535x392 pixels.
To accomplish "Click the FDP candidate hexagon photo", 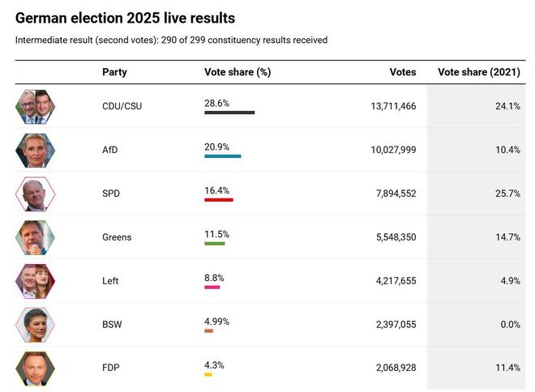I will [x=35, y=369].
